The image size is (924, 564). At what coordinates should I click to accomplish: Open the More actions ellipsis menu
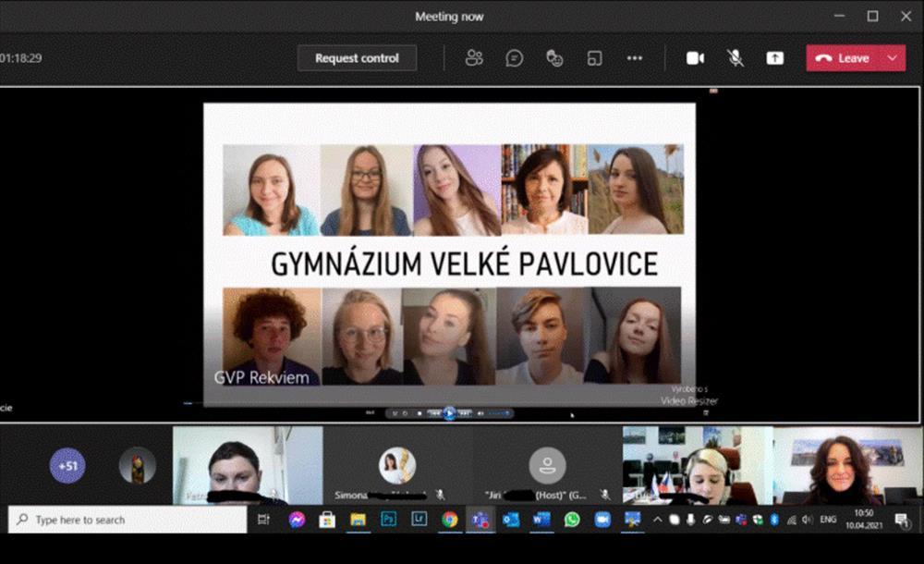pyautogui.click(x=635, y=58)
